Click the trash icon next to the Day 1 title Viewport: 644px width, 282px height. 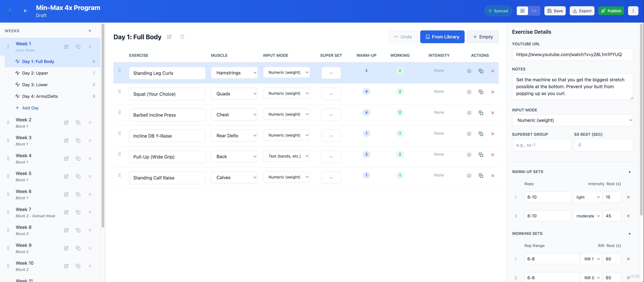point(182,37)
